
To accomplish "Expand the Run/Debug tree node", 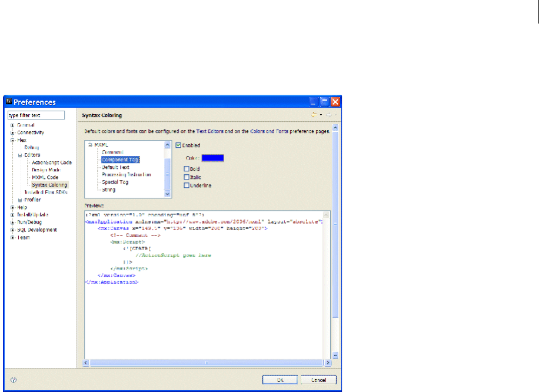I will coord(12,222).
